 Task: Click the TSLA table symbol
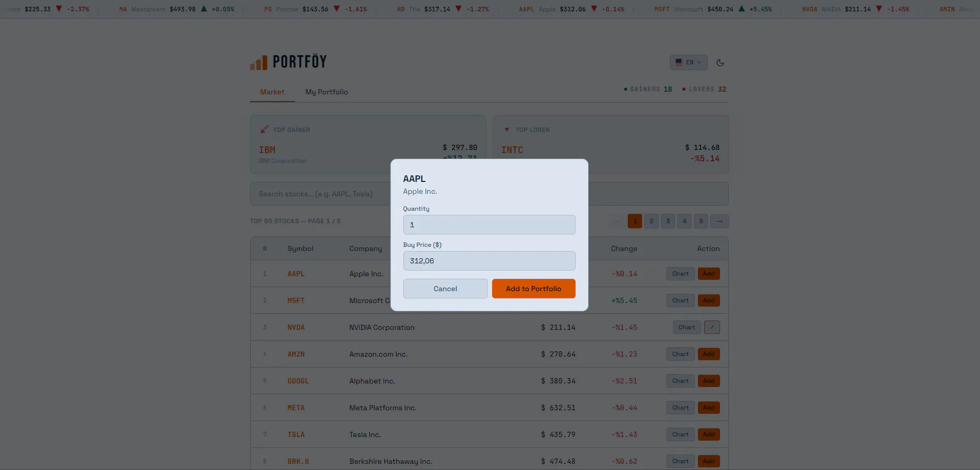(296, 434)
